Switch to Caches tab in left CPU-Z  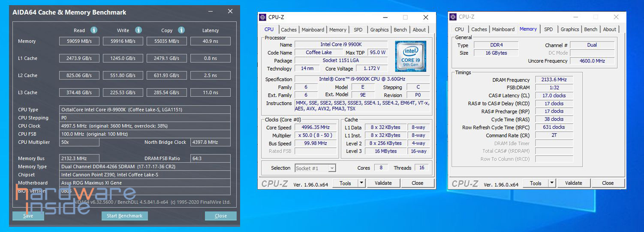[x=289, y=30]
